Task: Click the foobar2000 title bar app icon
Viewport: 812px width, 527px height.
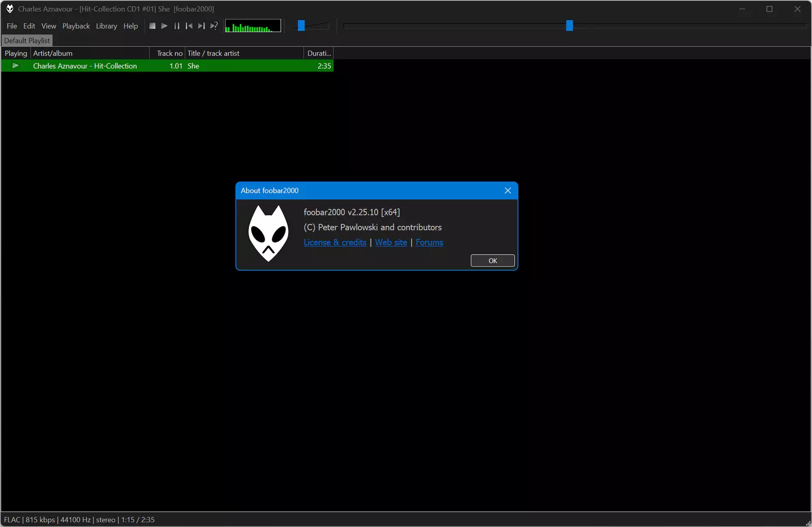Action: coord(10,9)
